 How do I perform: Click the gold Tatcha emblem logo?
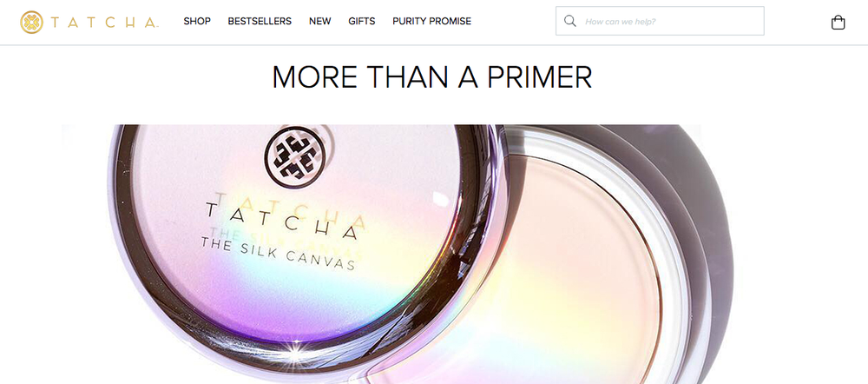point(31,23)
